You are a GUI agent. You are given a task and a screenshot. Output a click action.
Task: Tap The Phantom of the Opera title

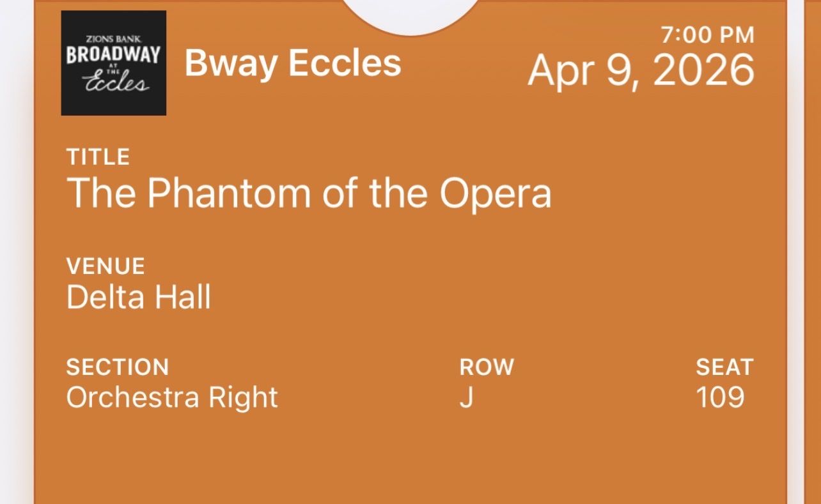point(308,192)
